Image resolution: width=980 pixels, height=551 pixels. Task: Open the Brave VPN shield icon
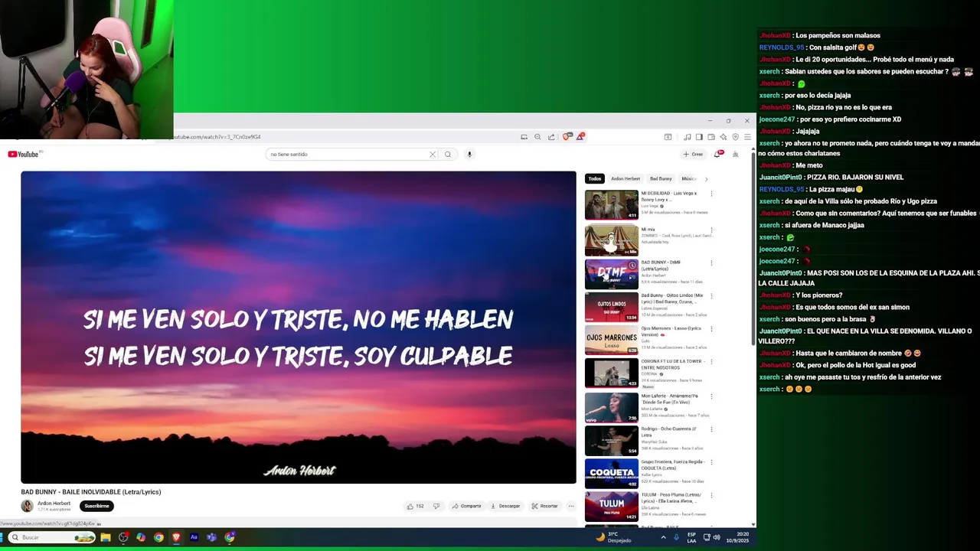point(735,137)
